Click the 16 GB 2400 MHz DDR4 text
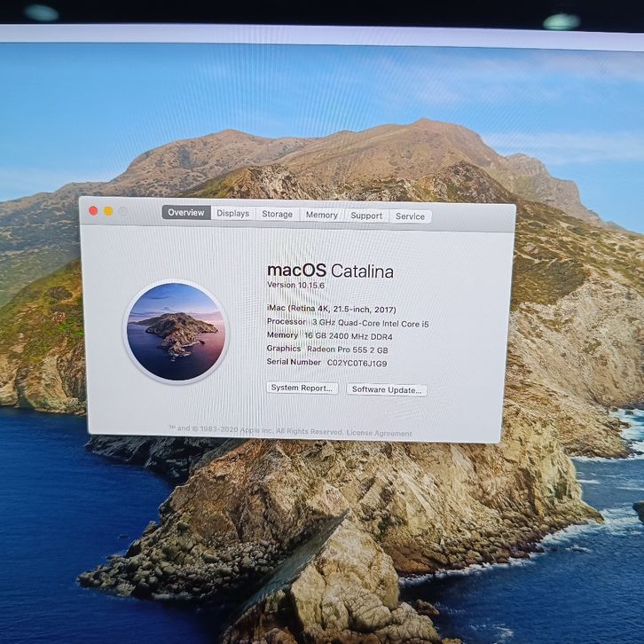 (x=348, y=336)
